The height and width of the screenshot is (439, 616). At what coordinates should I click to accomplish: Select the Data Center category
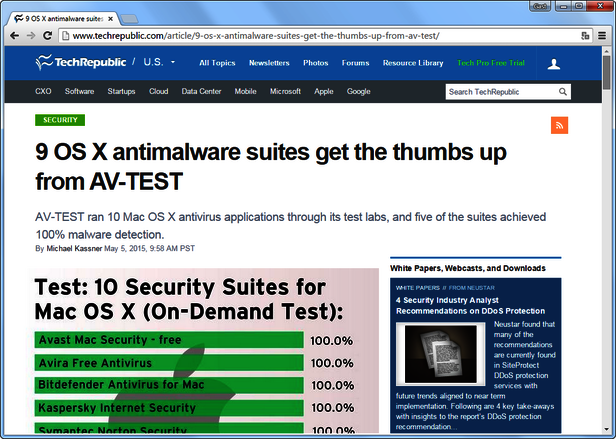[201, 92]
